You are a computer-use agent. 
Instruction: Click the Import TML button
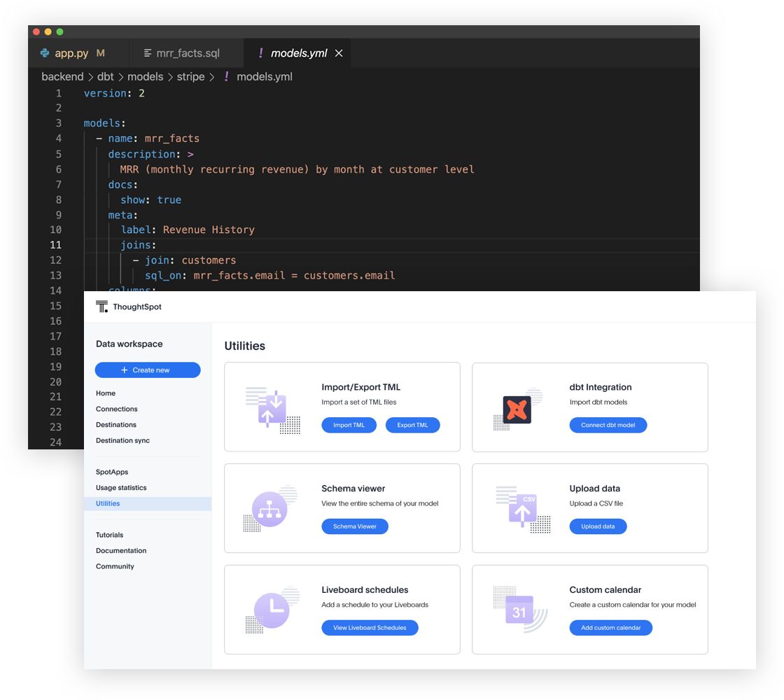(x=349, y=425)
